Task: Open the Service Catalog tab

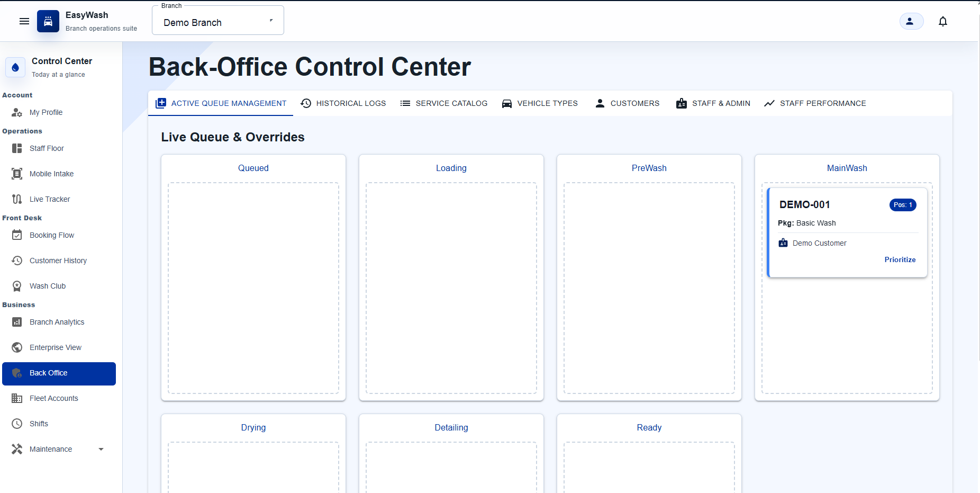Action: [x=443, y=103]
